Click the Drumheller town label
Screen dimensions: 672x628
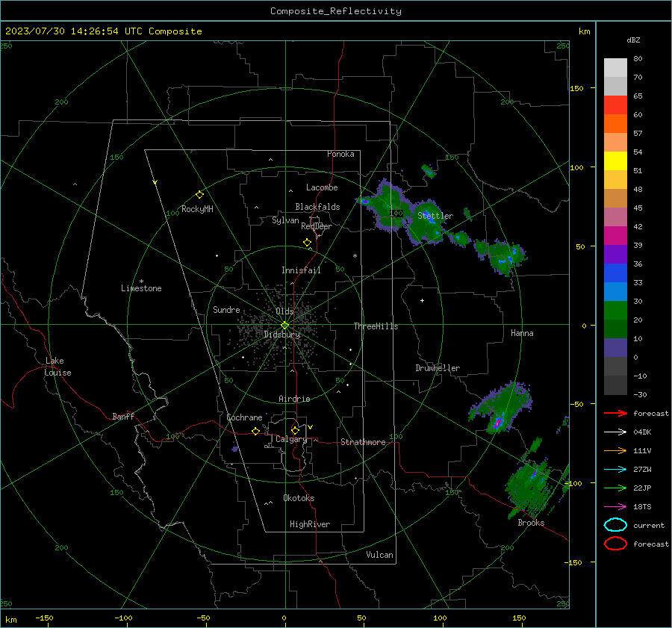(x=438, y=368)
